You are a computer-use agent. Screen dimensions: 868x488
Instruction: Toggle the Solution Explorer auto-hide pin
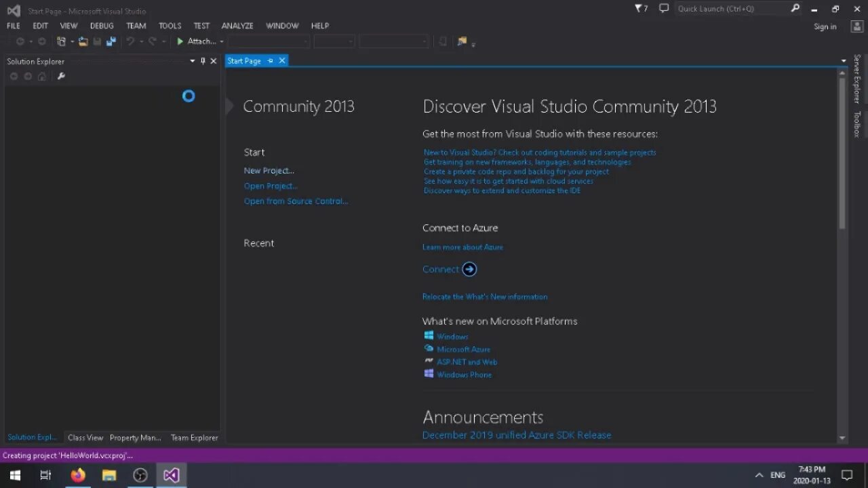[203, 61]
